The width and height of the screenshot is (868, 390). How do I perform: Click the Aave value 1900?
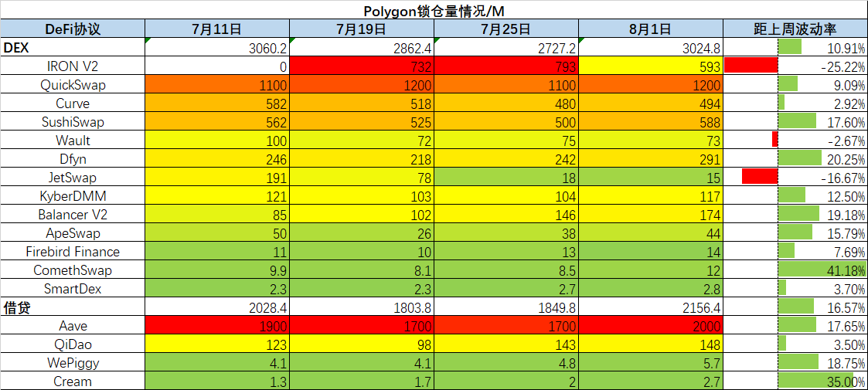coord(217,327)
